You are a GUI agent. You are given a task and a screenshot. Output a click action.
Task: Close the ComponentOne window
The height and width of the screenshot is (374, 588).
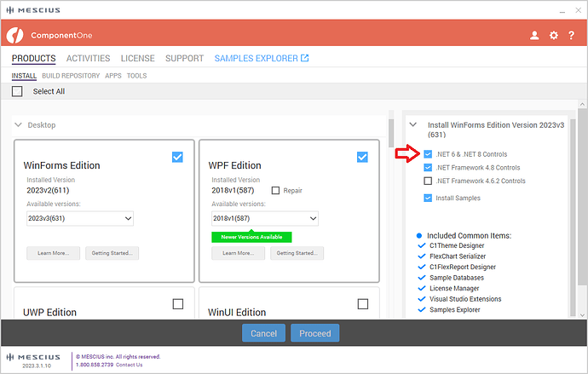pos(579,10)
